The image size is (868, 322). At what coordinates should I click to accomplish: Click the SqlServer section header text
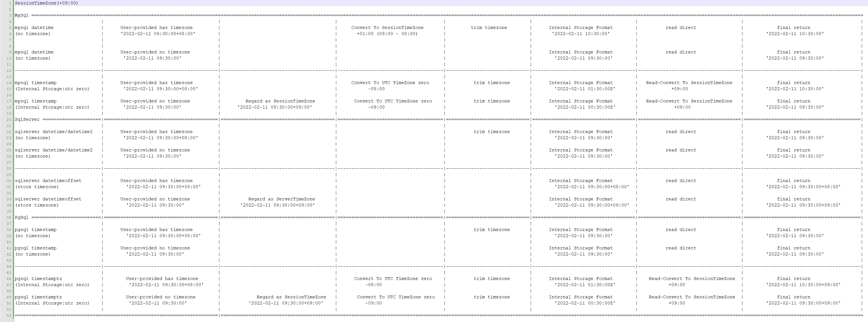point(27,119)
